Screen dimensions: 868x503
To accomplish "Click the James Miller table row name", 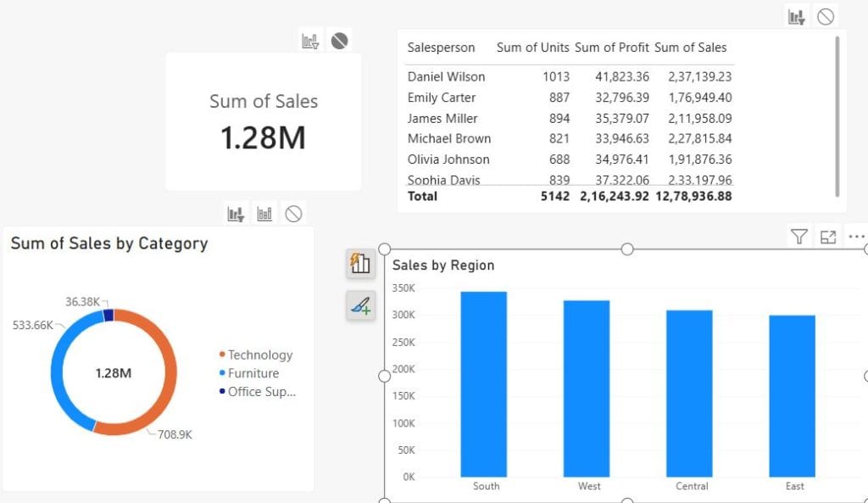I will [x=442, y=119].
